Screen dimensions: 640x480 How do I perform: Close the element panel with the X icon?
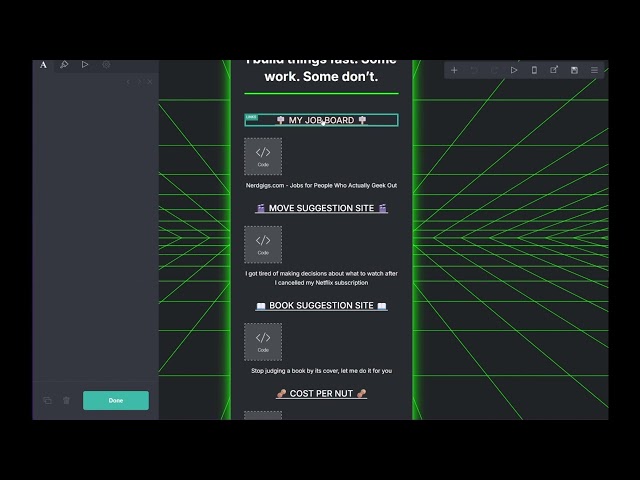pos(149,82)
